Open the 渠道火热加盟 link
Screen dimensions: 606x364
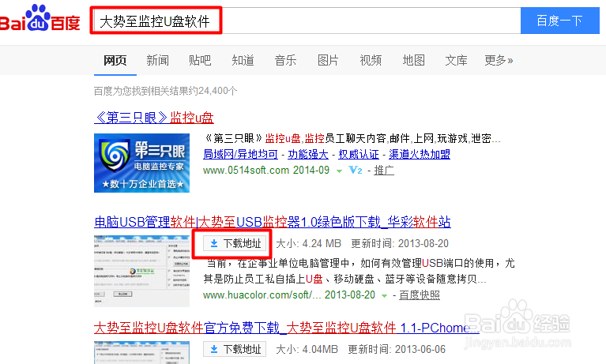(420, 154)
